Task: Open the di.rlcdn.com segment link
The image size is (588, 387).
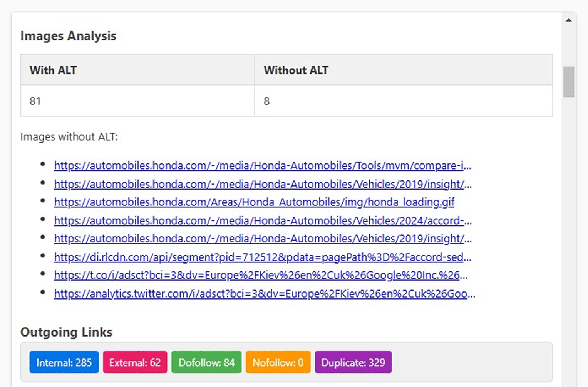Action: tap(262, 257)
